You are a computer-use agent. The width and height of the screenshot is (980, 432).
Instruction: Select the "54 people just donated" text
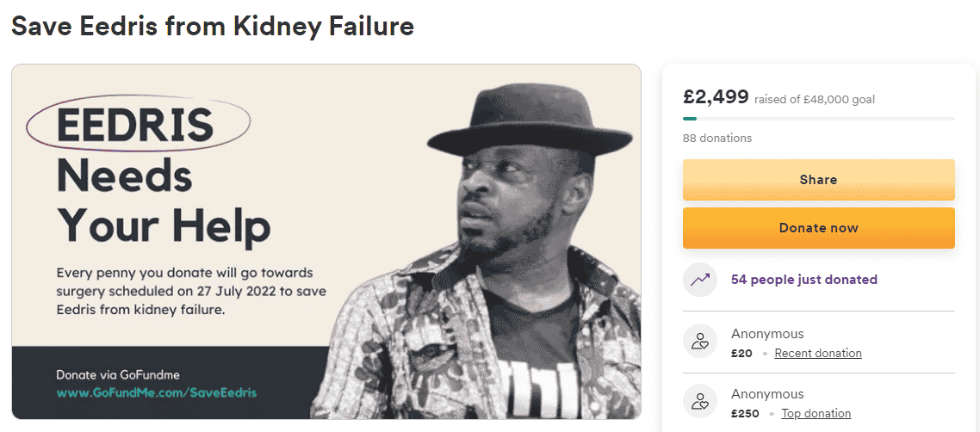[803, 280]
